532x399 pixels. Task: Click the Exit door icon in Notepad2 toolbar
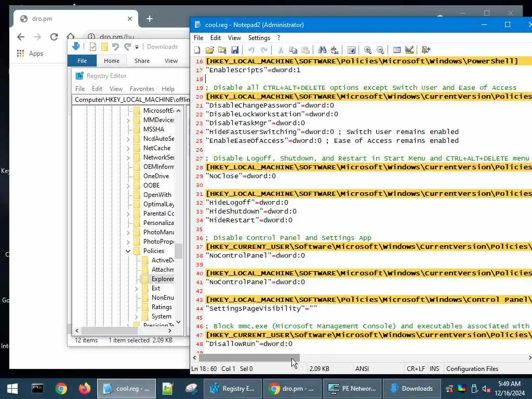click(426, 50)
